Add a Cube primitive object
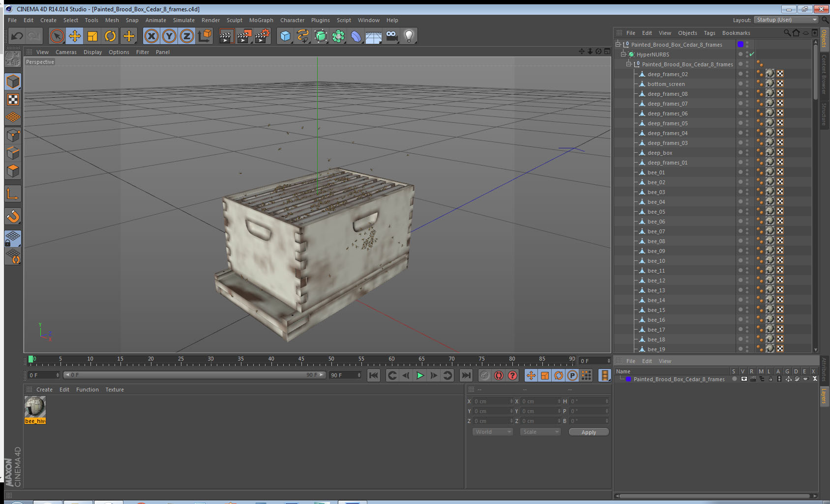This screenshot has width=830, height=504. pos(285,36)
